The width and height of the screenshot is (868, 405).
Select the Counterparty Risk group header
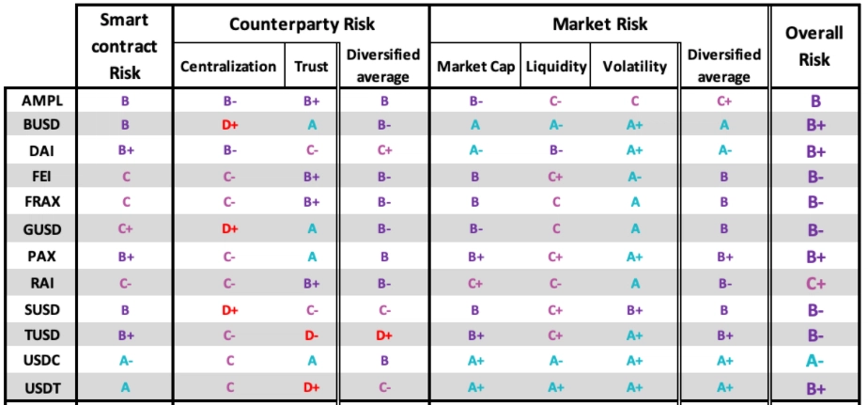(x=300, y=23)
